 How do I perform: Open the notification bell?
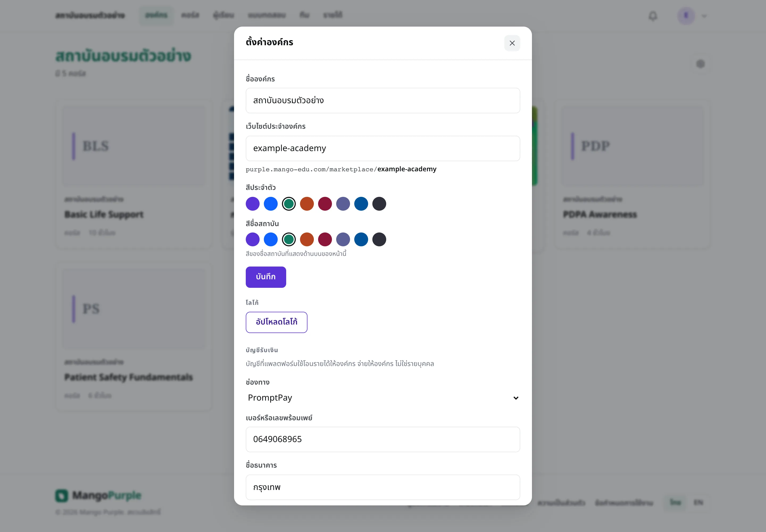[653, 16]
